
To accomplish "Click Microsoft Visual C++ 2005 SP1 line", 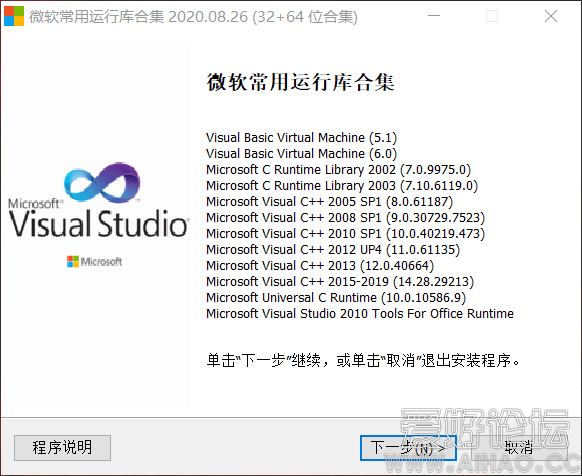I will [330, 202].
